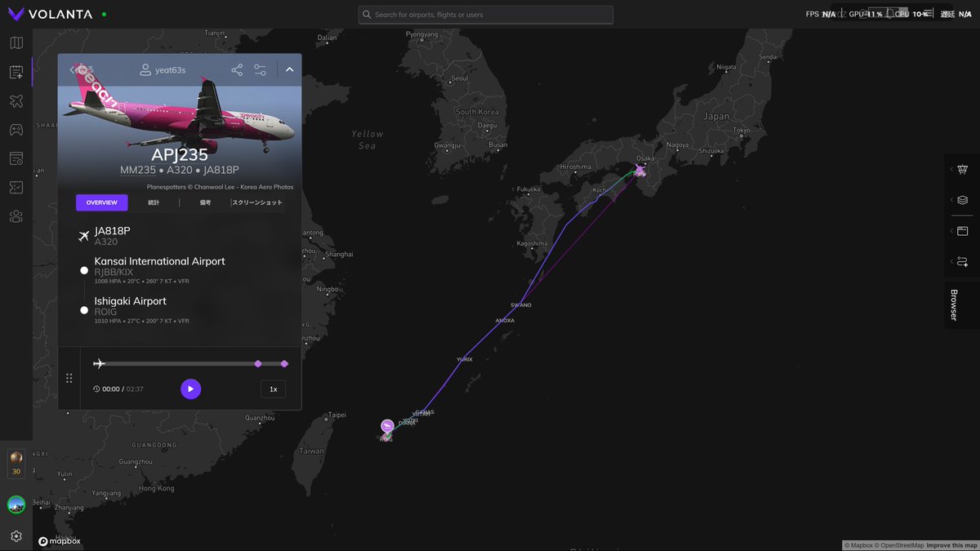
Task: Open flight options sliders icon
Action: coord(261,70)
